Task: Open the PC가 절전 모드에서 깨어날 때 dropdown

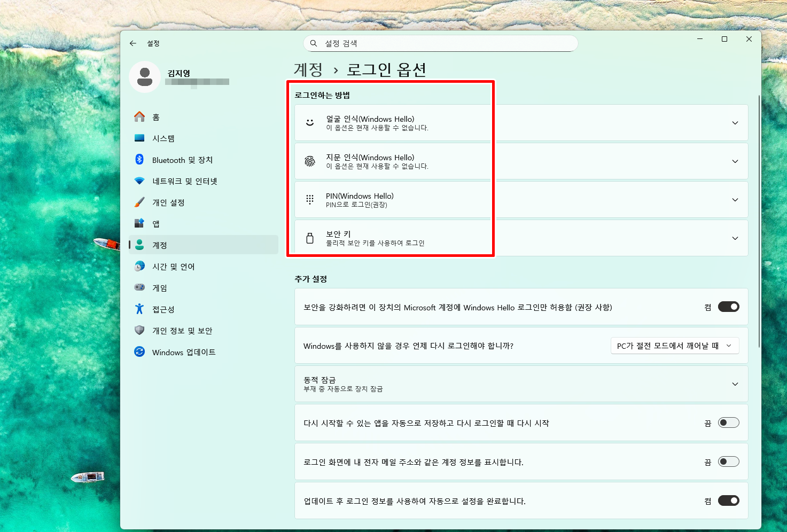Action: point(675,346)
